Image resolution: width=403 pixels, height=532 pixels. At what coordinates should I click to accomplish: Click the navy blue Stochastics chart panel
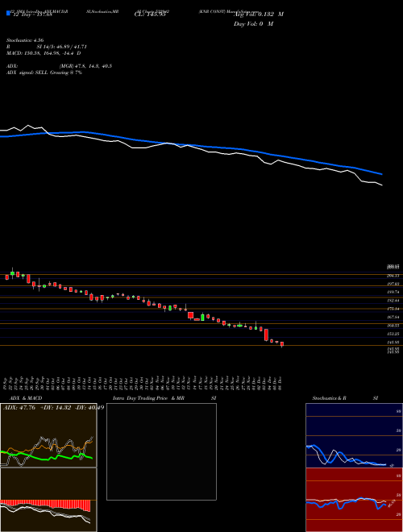point(354,435)
